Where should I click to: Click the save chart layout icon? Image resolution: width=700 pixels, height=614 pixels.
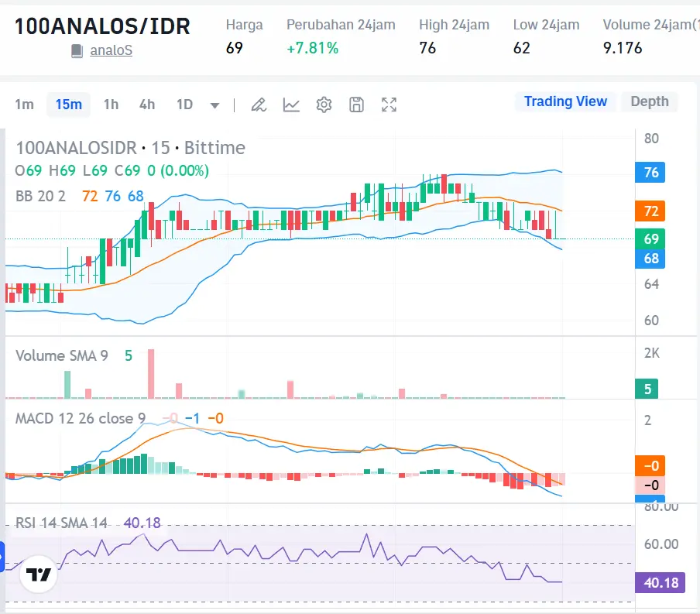(356, 104)
